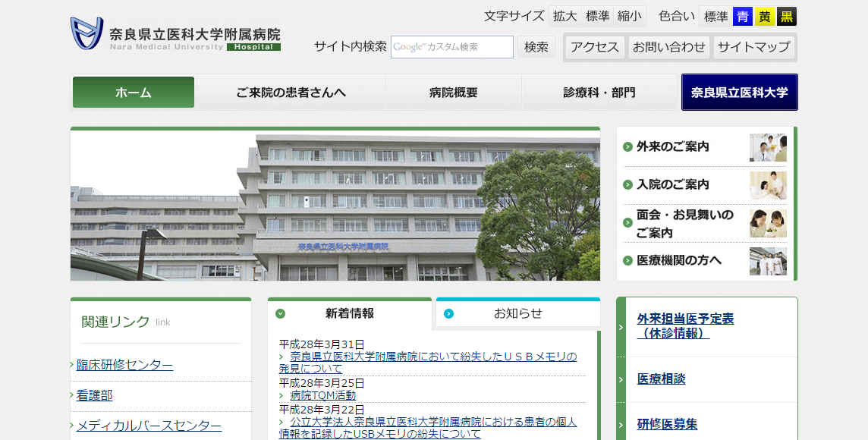This screenshot has width=868, height=440.
Task: Open the 面会・お見舞い visitors thumbnail
Action: 768,223
